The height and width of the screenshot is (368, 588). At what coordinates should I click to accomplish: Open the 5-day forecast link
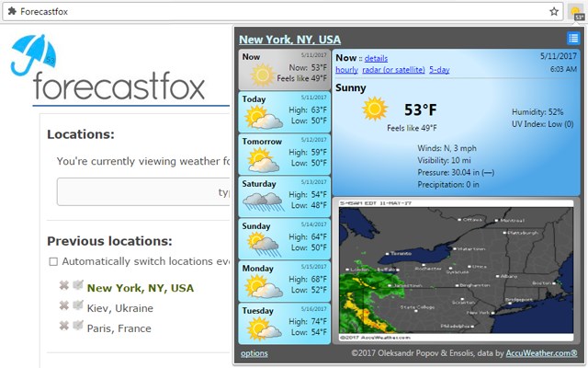(439, 70)
